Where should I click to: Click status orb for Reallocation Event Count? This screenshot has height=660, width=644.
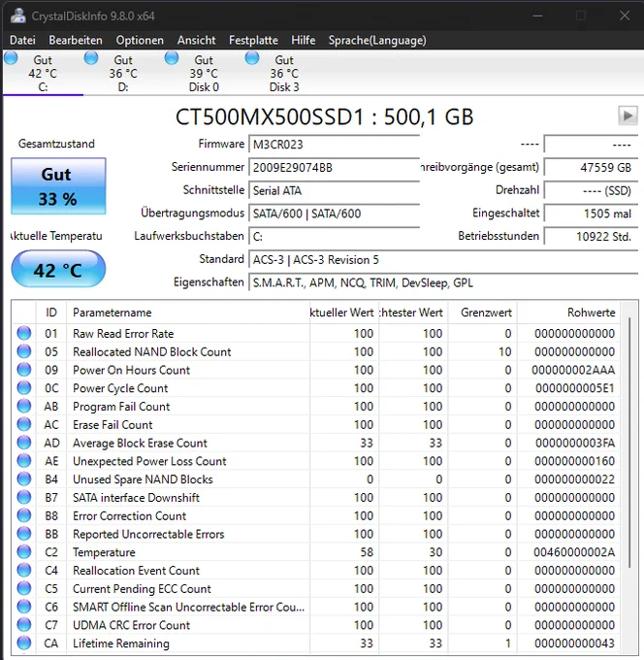pos(24,570)
